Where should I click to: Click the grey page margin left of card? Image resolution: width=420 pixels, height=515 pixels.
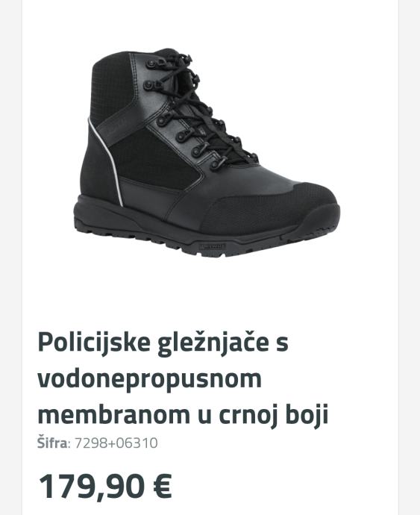click(11, 257)
